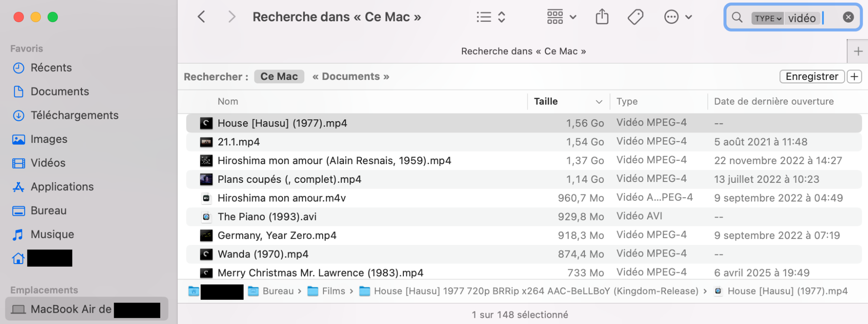
Task: Click thumbnail of Plans coupés file
Action: coord(206,179)
